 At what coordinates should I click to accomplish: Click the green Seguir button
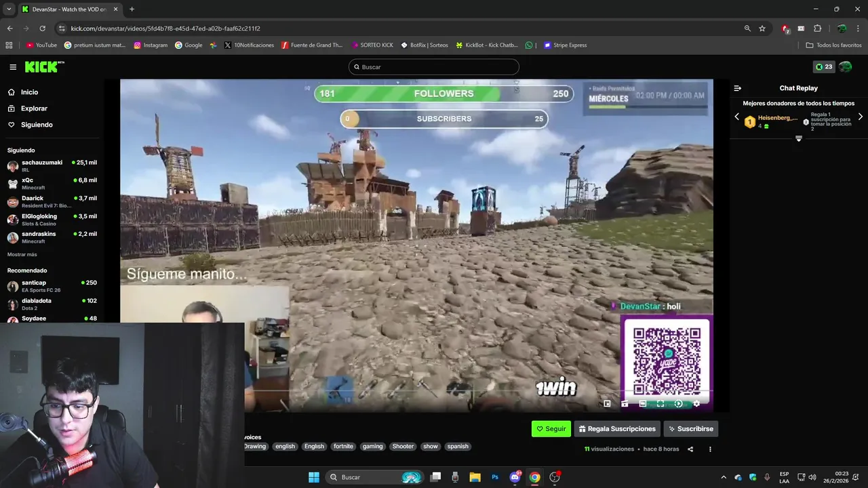(551, 428)
